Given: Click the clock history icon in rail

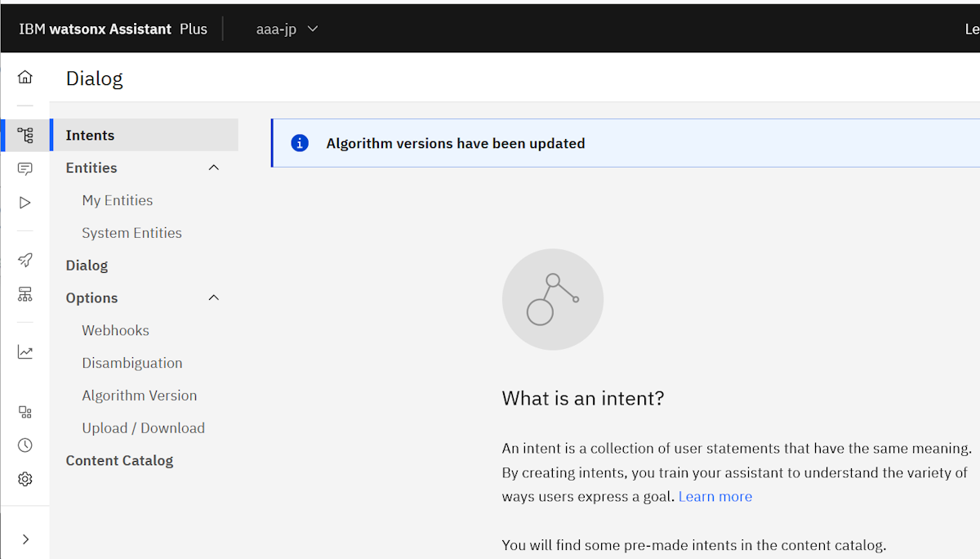Looking at the screenshot, I should 25,445.
